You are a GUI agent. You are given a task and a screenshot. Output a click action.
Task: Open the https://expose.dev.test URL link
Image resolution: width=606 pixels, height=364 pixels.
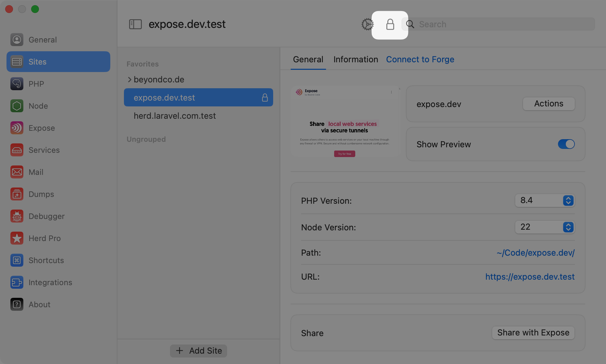(x=530, y=277)
